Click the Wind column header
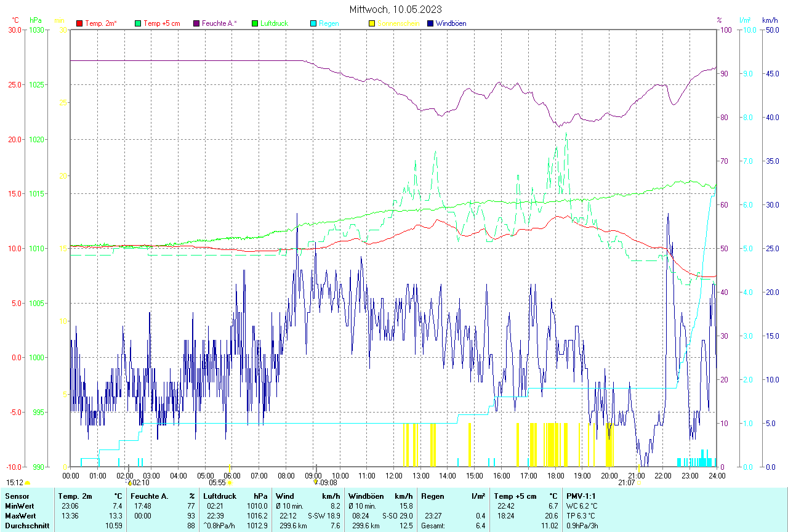Screen dimensions: 788x532 tap(285, 496)
